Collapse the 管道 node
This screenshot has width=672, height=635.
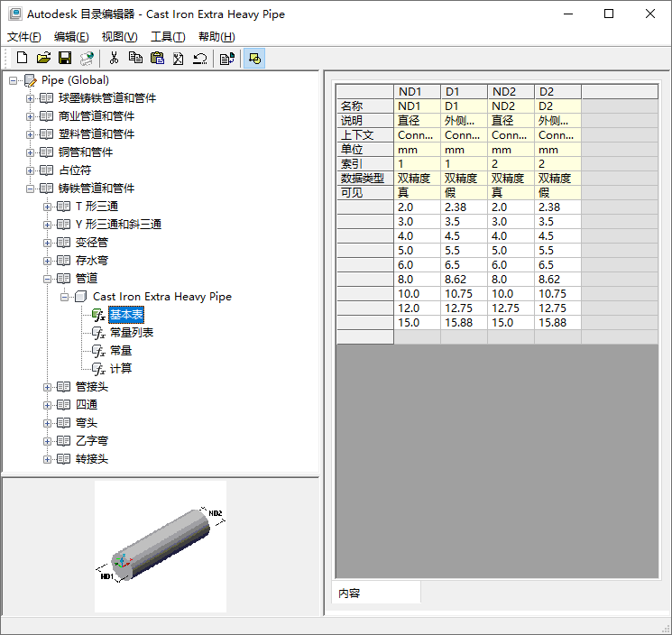tap(47, 279)
